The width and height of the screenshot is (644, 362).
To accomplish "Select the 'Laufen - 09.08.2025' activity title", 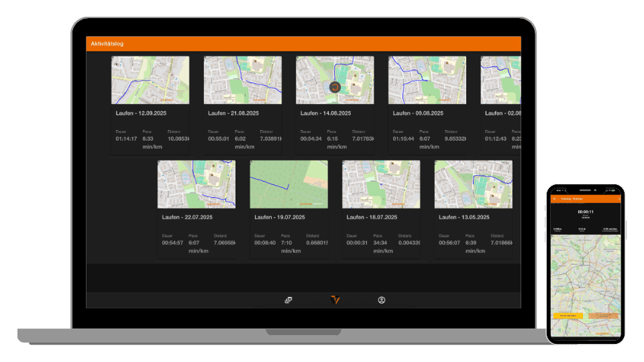I will 418,113.
